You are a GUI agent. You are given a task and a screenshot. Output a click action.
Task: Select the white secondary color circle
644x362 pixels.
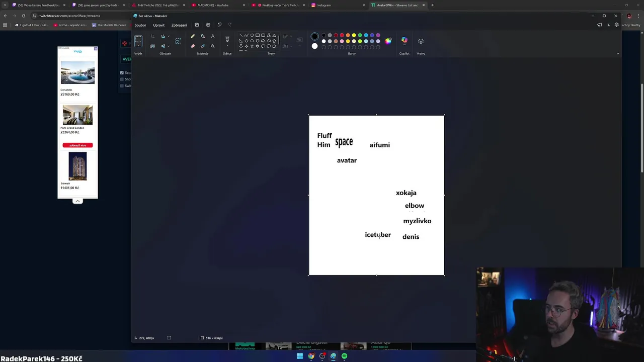(314, 46)
